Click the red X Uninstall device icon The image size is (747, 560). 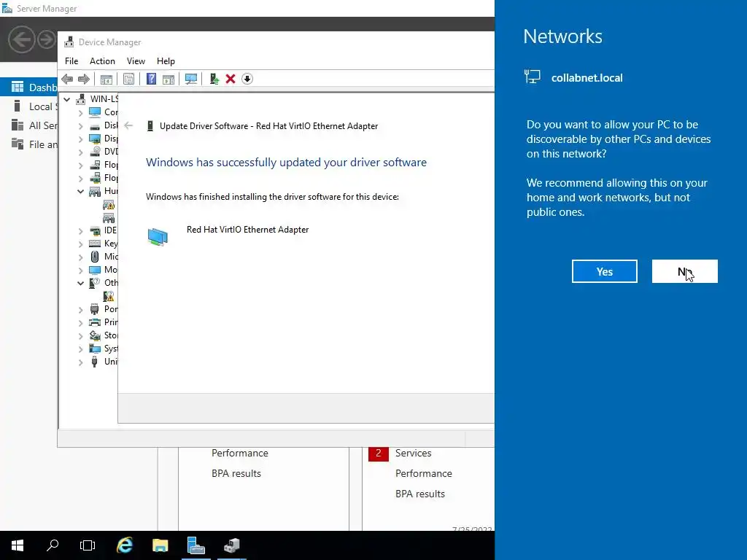pyautogui.click(x=231, y=79)
